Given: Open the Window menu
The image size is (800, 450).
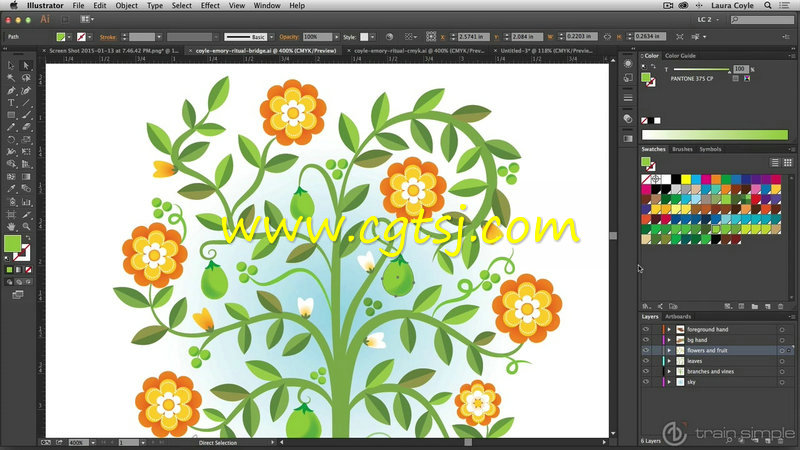Looking at the screenshot, I should (x=267, y=6).
